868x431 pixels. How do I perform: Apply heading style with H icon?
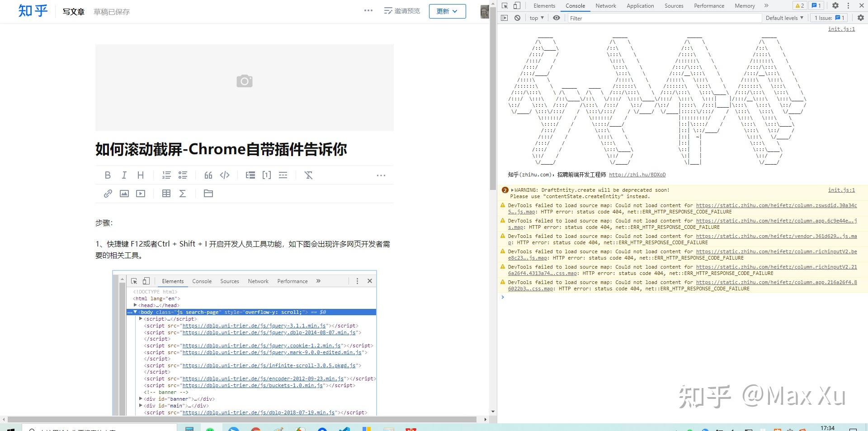pyautogui.click(x=141, y=175)
